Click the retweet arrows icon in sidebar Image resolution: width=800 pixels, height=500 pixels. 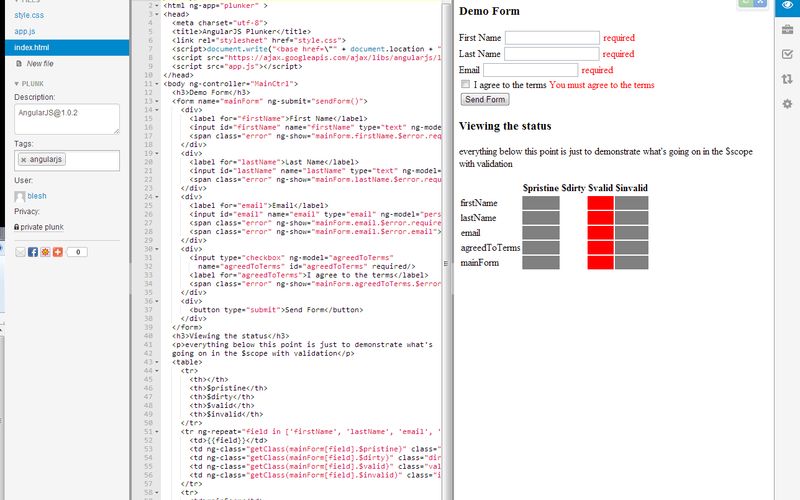click(x=787, y=79)
